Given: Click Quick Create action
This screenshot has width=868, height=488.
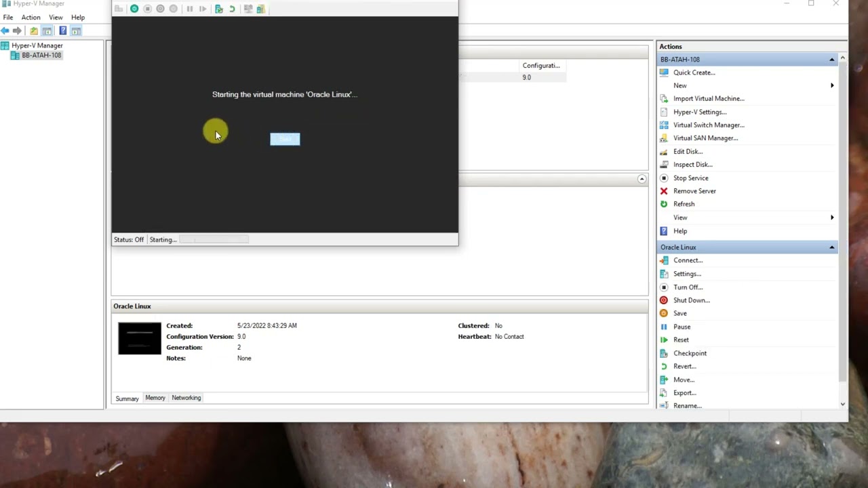Looking at the screenshot, I should click(x=694, y=73).
